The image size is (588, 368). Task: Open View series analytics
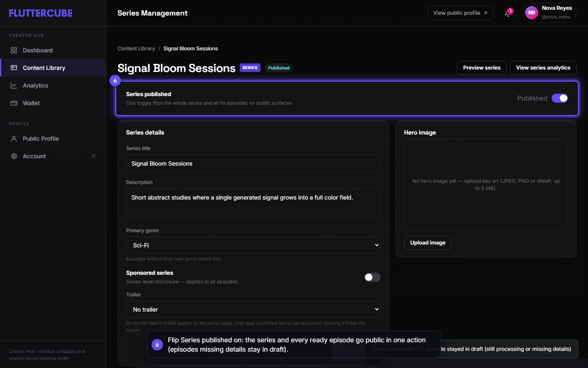tap(543, 68)
